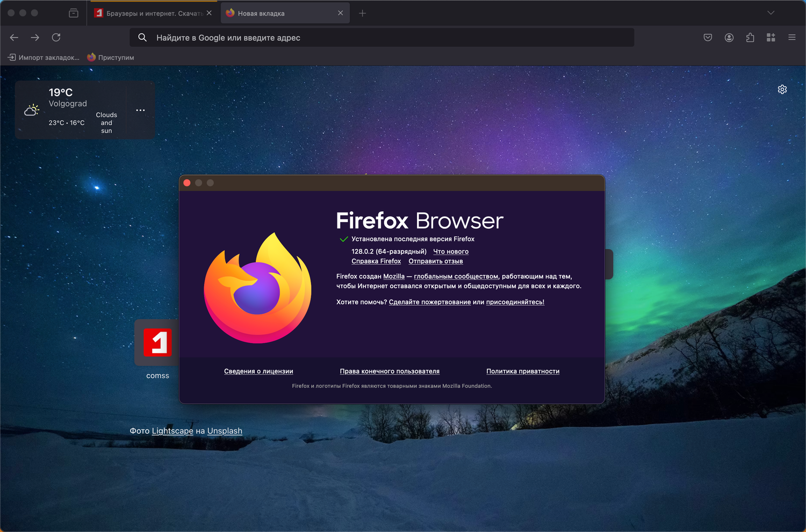Open the Импорт закладок bookmark item
The height and width of the screenshot is (532, 806).
tap(44, 57)
